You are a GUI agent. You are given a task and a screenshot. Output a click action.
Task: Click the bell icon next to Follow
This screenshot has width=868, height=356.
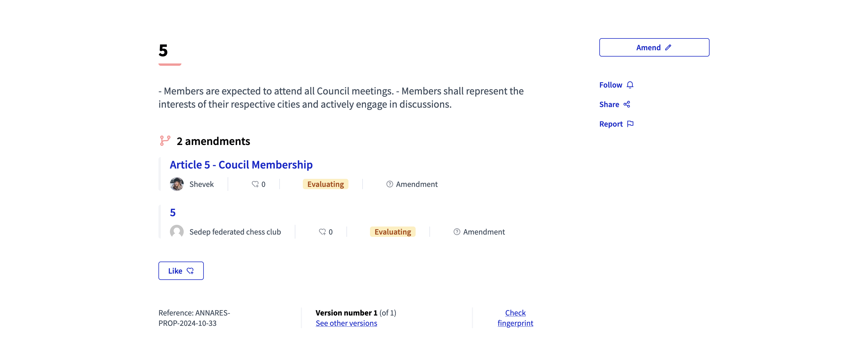pos(630,85)
